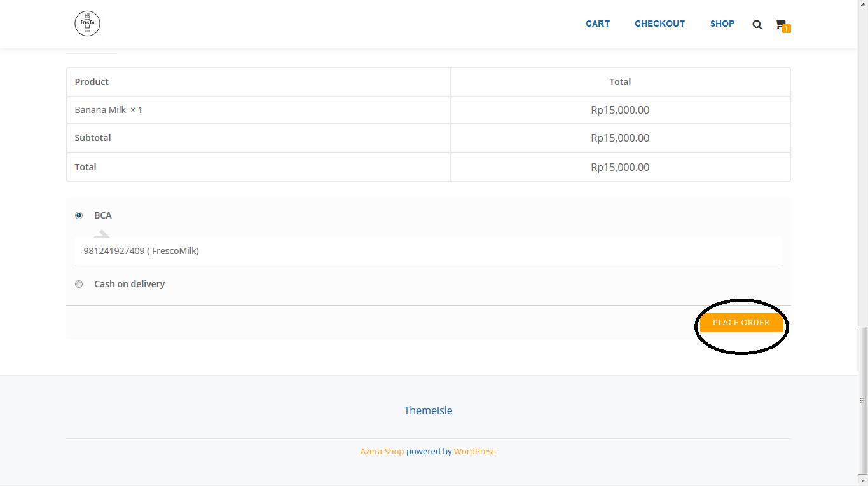Select the Cash on delivery radio button

[x=79, y=284]
